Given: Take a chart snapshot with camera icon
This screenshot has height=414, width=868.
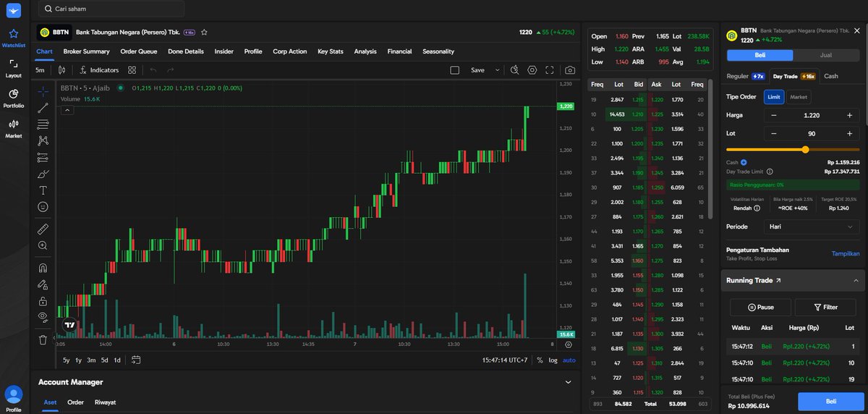Looking at the screenshot, I should [x=570, y=70].
